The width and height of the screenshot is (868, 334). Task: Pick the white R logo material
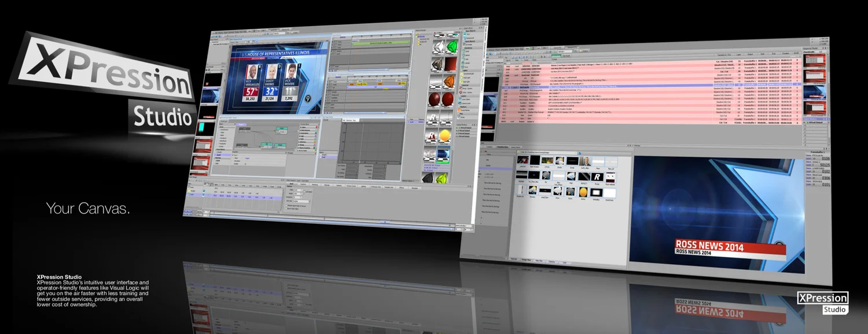(433, 117)
